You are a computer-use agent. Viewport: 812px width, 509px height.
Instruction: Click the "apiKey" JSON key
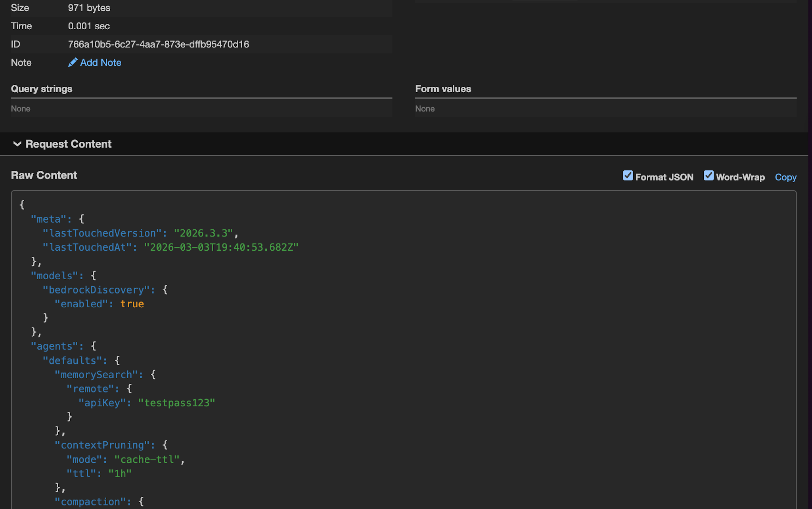point(102,403)
